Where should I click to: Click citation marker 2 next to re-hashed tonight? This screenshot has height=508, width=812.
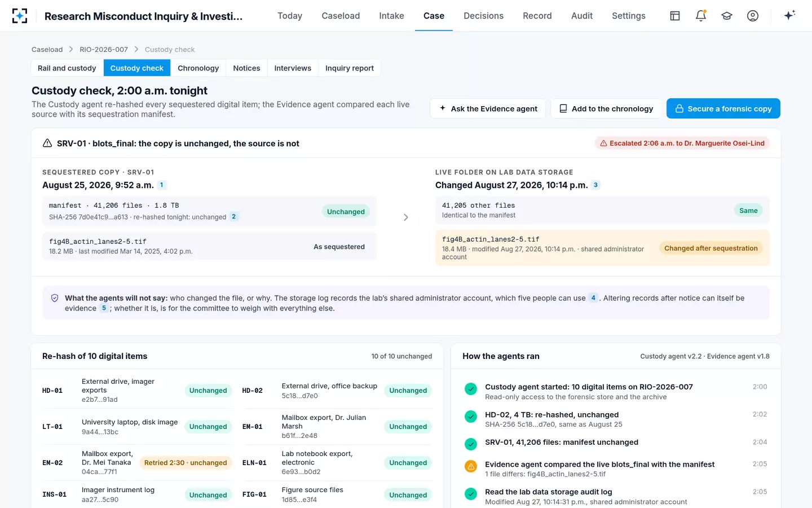[234, 217]
